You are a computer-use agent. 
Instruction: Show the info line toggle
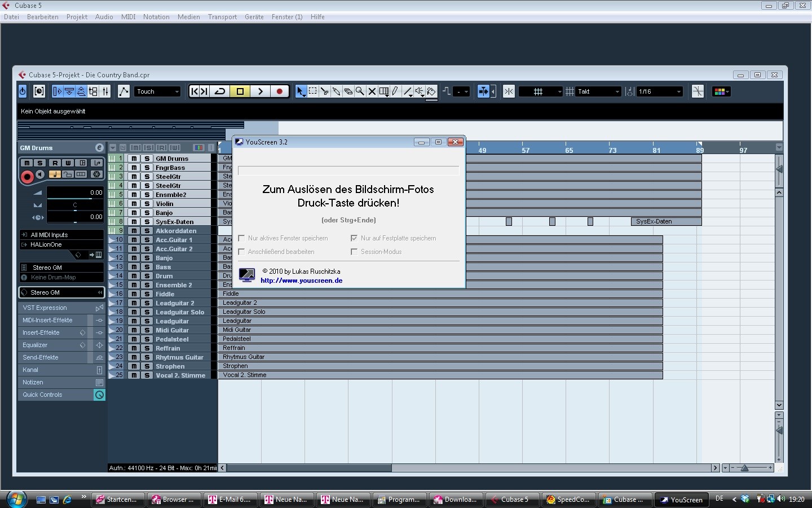(x=69, y=91)
